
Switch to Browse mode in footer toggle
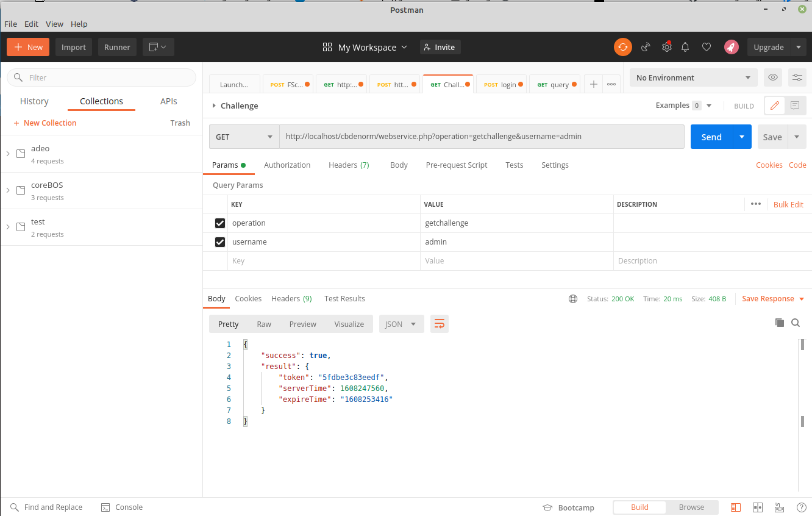click(x=691, y=507)
